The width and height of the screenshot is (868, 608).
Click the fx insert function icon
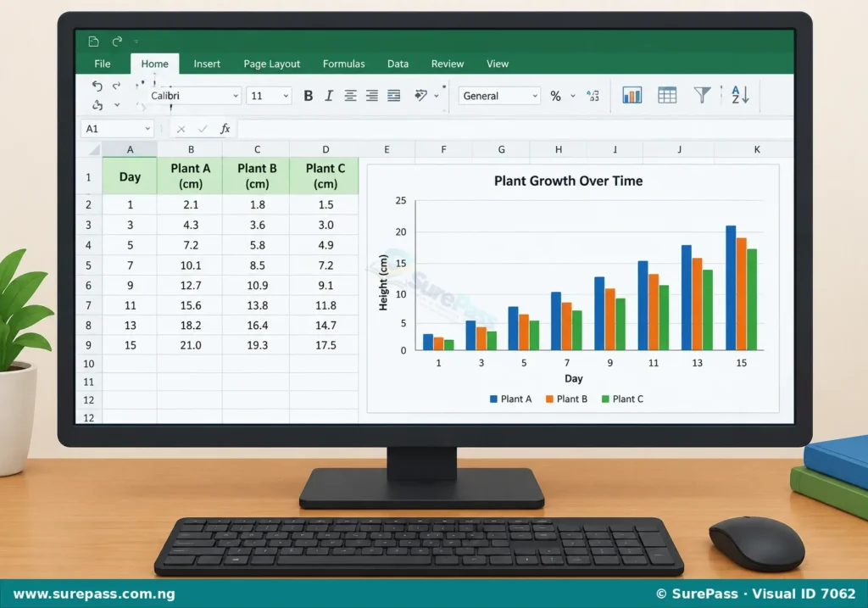(x=225, y=129)
